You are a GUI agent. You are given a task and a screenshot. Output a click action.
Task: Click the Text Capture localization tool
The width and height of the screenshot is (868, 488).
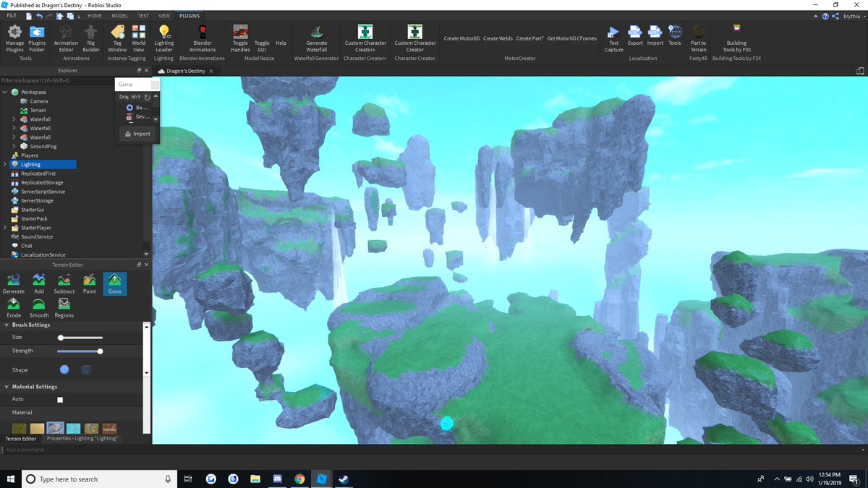(x=613, y=38)
